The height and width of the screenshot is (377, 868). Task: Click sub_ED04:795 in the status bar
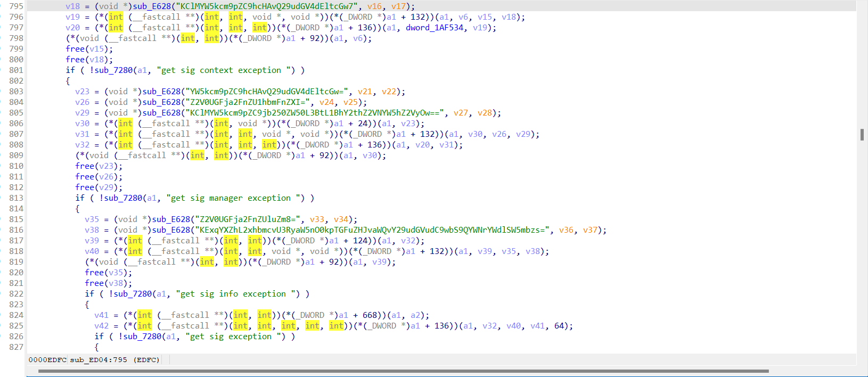99,360
